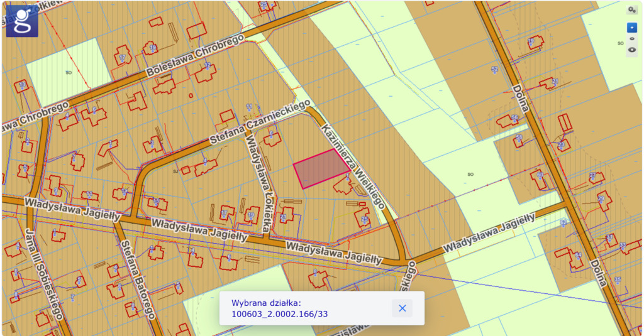Click the blue highlighted layer transparency button
The height and width of the screenshot is (336, 644).
(x=631, y=28)
